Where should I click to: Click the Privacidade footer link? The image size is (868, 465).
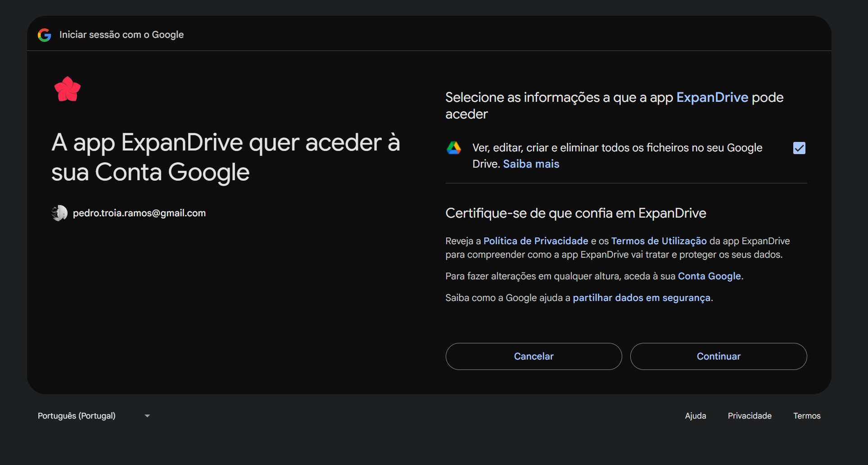coord(749,416)
